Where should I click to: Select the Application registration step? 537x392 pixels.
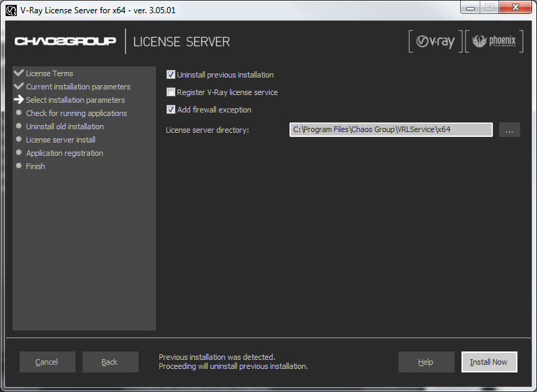pyautogui.click(x=64, y=153)
